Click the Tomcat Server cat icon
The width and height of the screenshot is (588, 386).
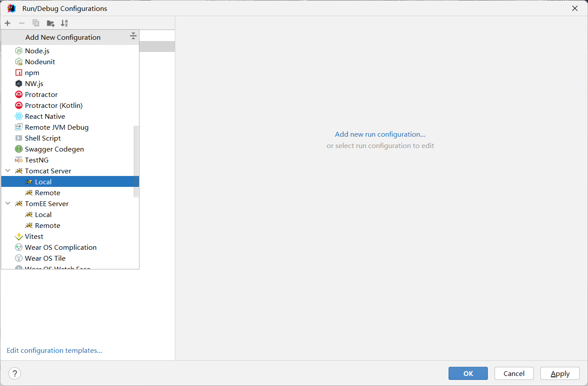click(x=19, y=171)
